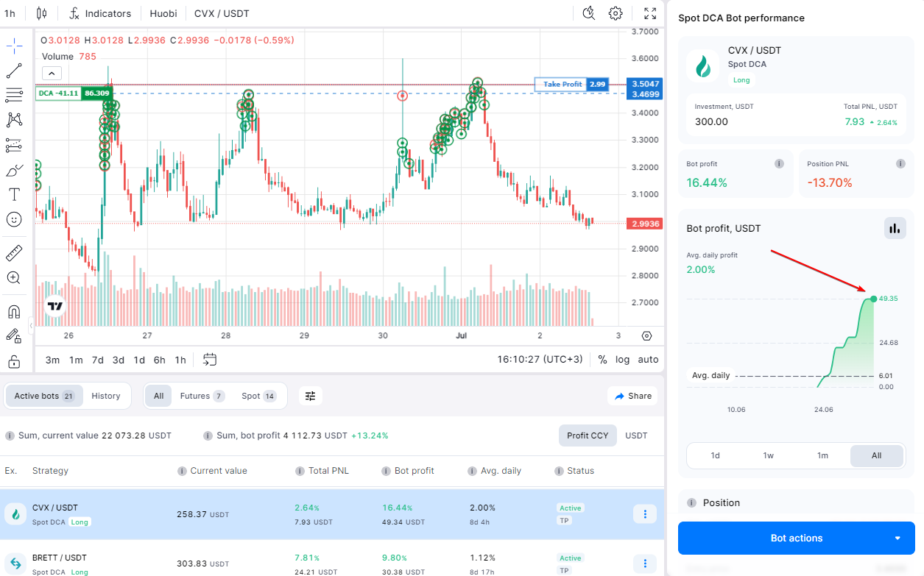
Task: Filter bots by Futures tab
Action: point(201,396)
